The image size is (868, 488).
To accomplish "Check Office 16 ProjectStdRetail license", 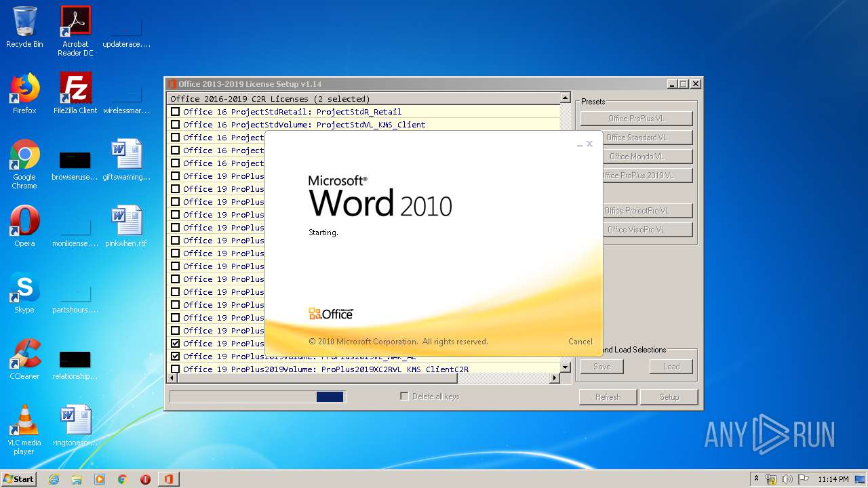I will pyautogui.click(x=176, y=112).
